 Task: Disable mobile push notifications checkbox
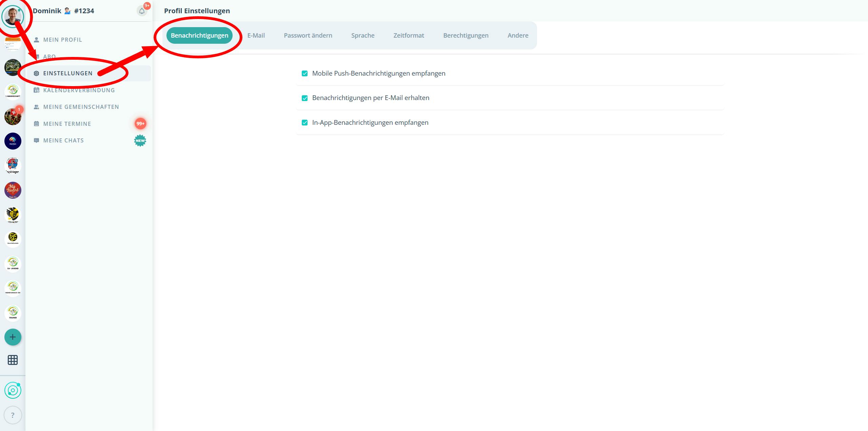304,74
